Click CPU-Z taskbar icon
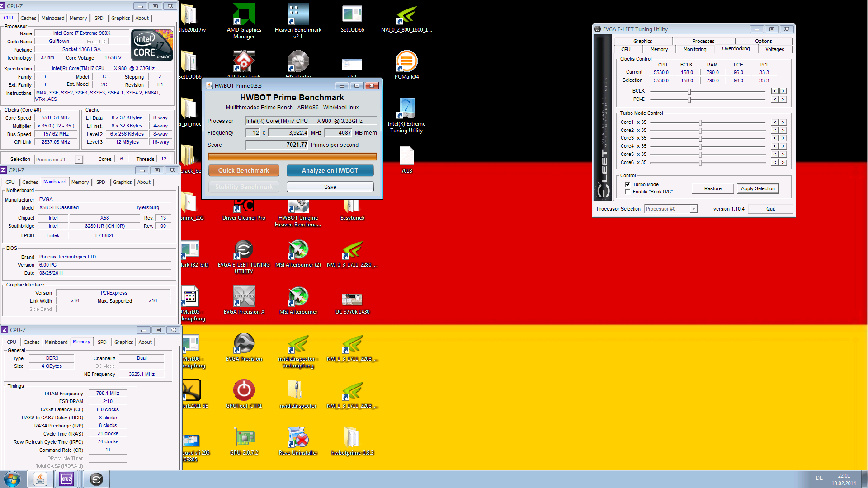Viewport: 868px width, 488px height. pos(66,479)
